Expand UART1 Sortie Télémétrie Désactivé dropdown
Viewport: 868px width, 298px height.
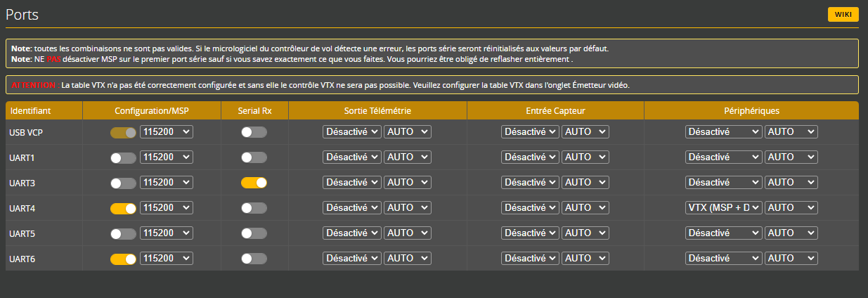coord(351,157)
